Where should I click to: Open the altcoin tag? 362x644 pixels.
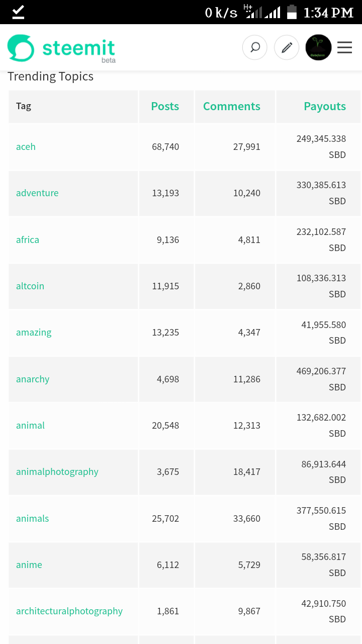pos(30,286)
